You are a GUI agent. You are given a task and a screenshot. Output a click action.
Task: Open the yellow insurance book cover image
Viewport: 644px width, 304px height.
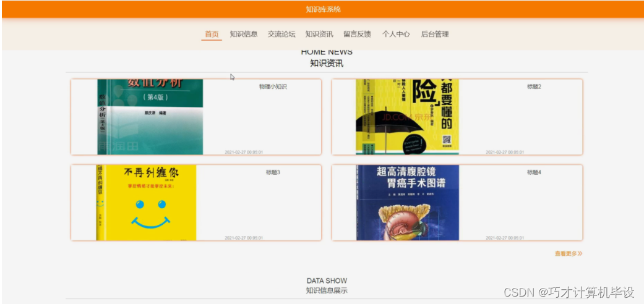tap(407, 117)
